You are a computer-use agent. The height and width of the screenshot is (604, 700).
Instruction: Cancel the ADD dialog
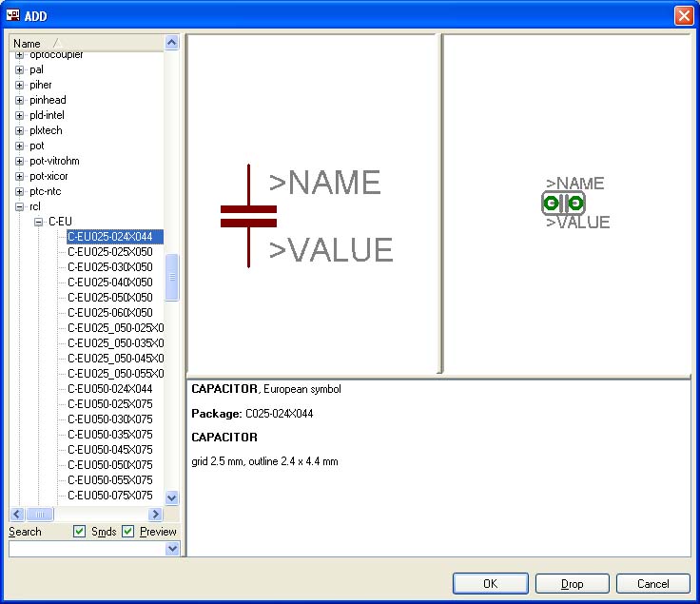click(x=653, y=583)
